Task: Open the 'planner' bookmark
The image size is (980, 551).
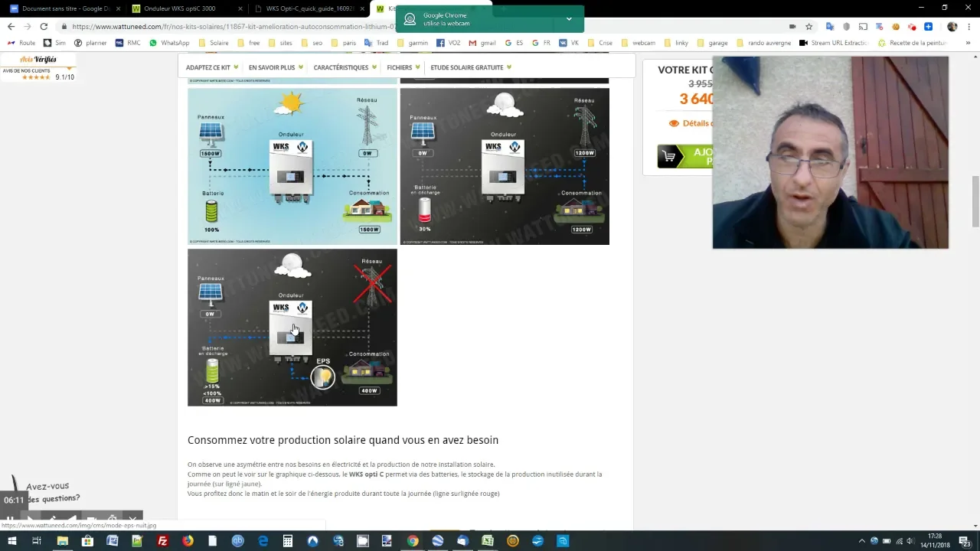Action: pyautogui.click(x=90, y=43)
